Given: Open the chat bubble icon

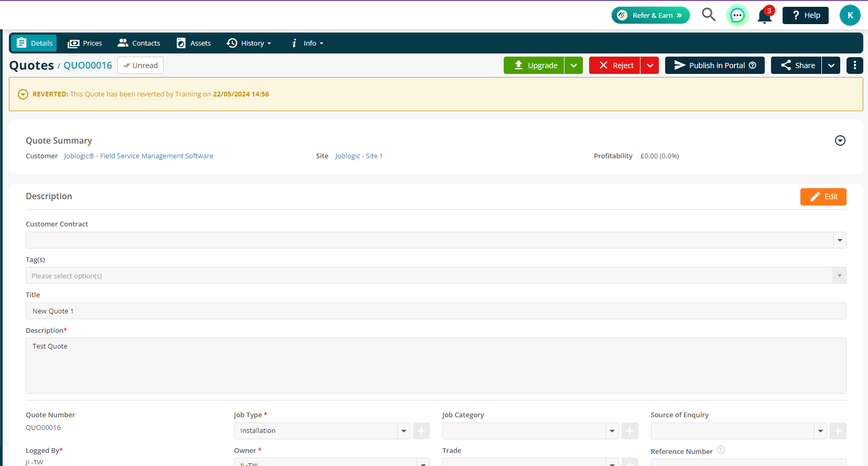Looking at the screenshot, I should [737, 15].
